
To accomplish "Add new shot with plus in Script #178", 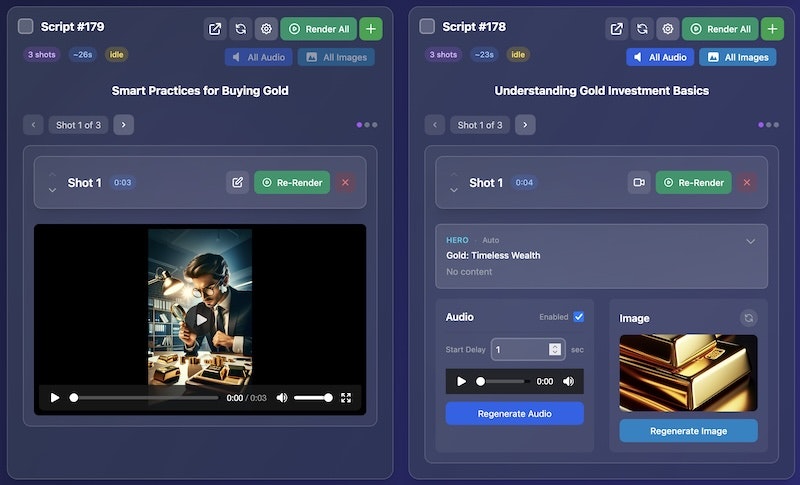I will tap(772, 29).
